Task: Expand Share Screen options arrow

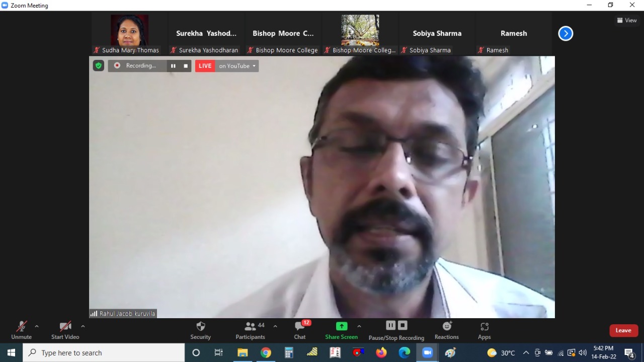Action: pyautogui.click(x=359, y=326)
